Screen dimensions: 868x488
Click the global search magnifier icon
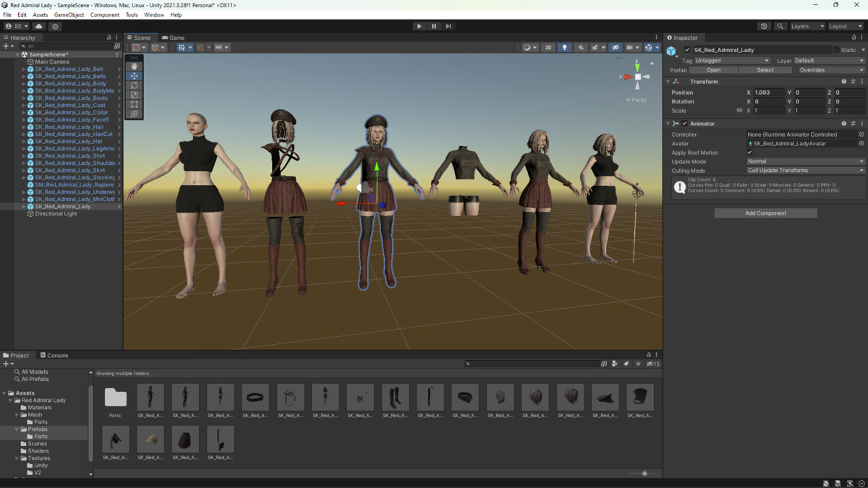point(780,26)
